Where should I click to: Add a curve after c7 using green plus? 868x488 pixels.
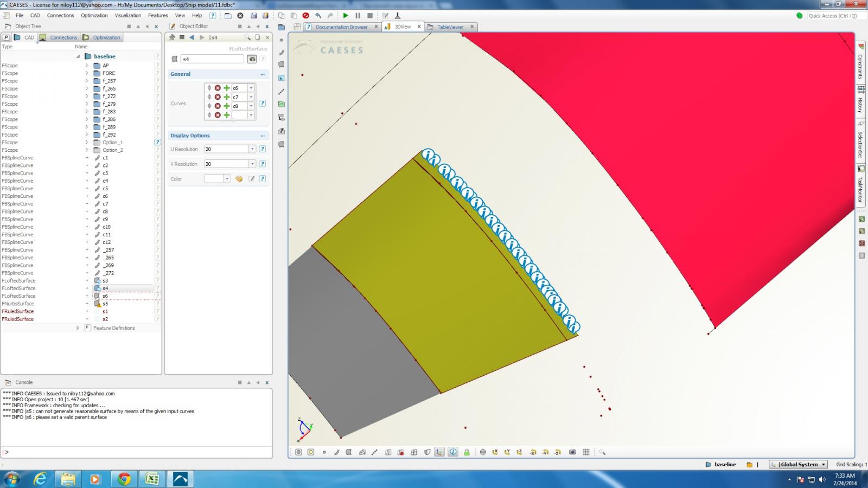pyautogui.click(x=227, y=97)
